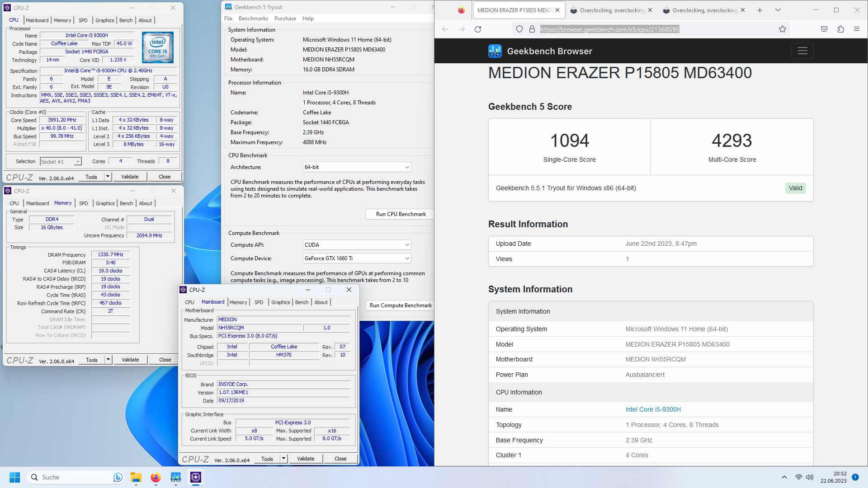Open Geekbench Purchase menu
The width and height of the screenshot is (868, 488).
(285, 19)
